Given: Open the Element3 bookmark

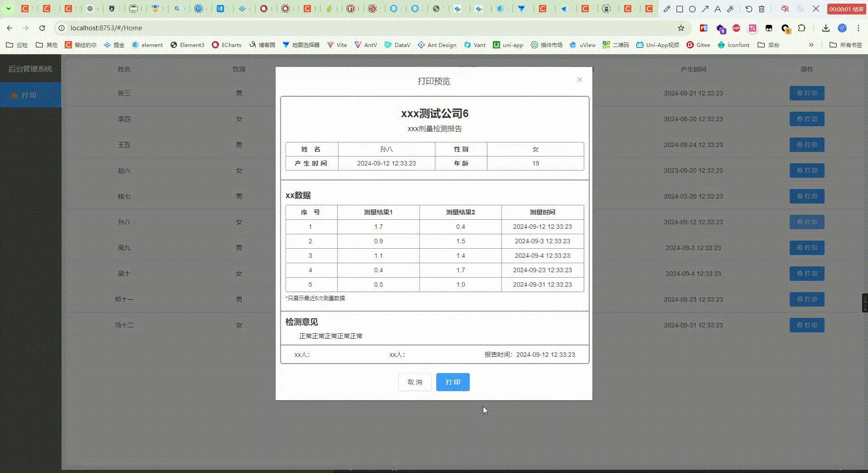Looking at the screenshot, I should [x=187, y=45].
